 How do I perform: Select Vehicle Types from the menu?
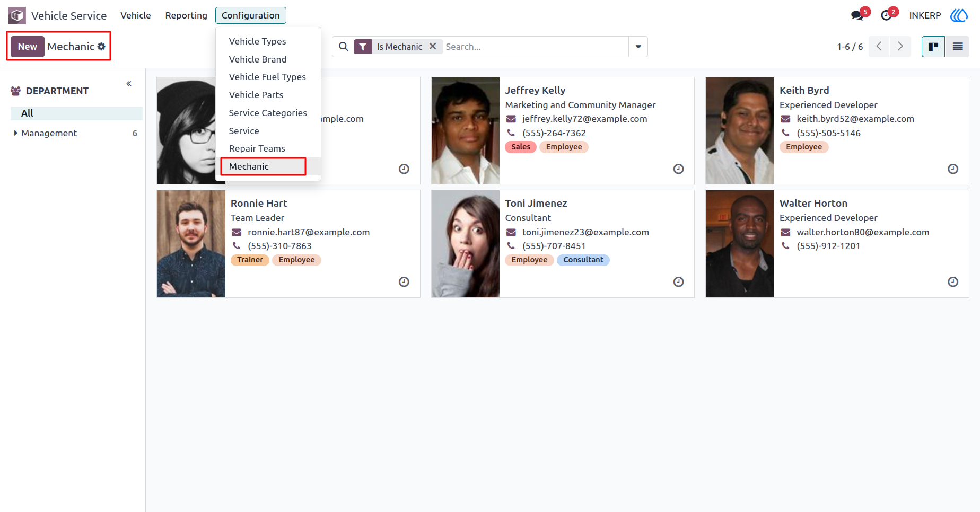268,41
